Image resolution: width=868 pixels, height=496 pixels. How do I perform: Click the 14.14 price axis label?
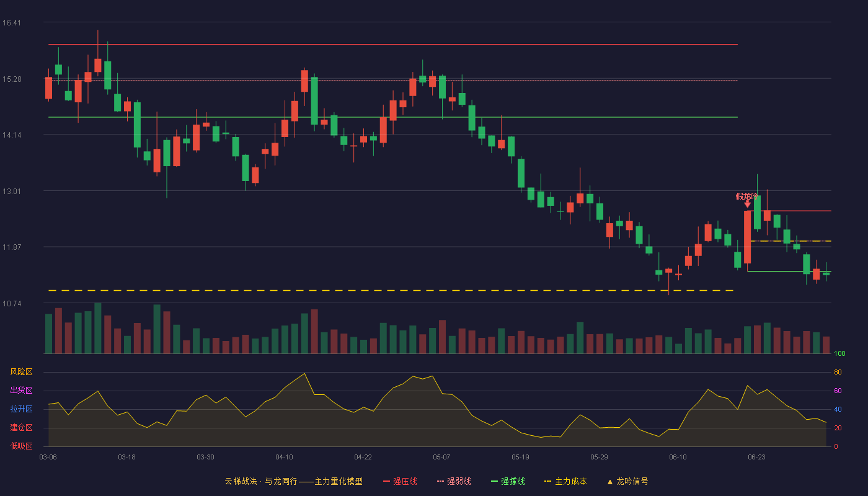pos(12,135)
